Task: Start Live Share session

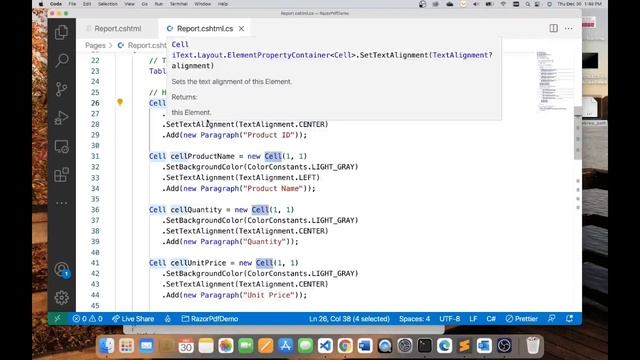Action: (133, 319)
